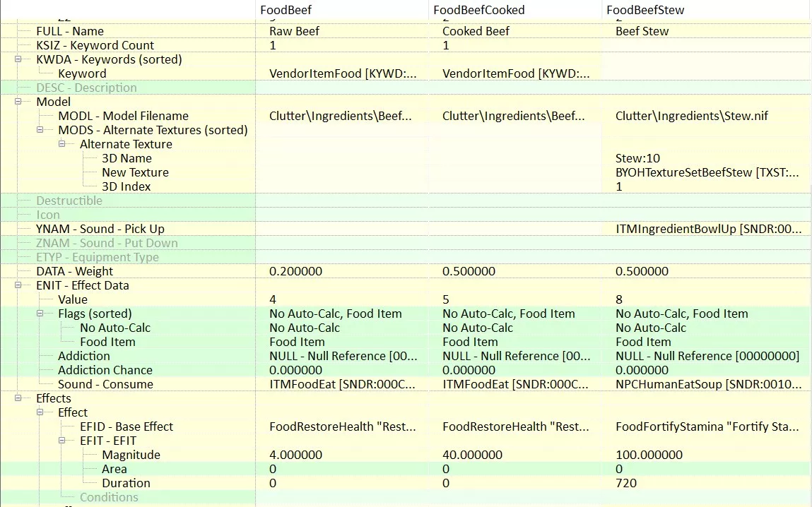Select the 3D Index row
Screen dimensions: 812x507
126,186
